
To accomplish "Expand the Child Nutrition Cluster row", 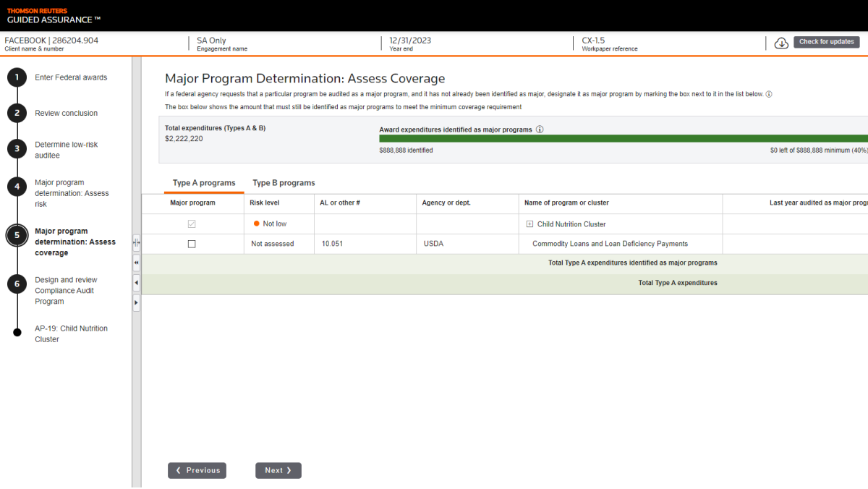I will (529, 224).
